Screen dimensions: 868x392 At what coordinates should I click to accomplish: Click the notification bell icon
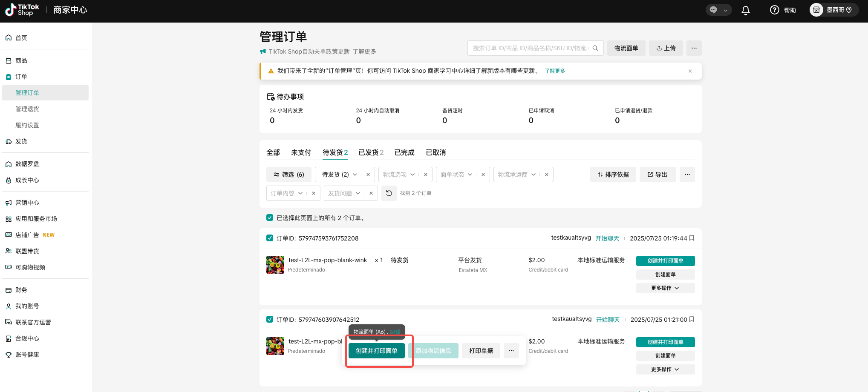click(x=745, y=10)
